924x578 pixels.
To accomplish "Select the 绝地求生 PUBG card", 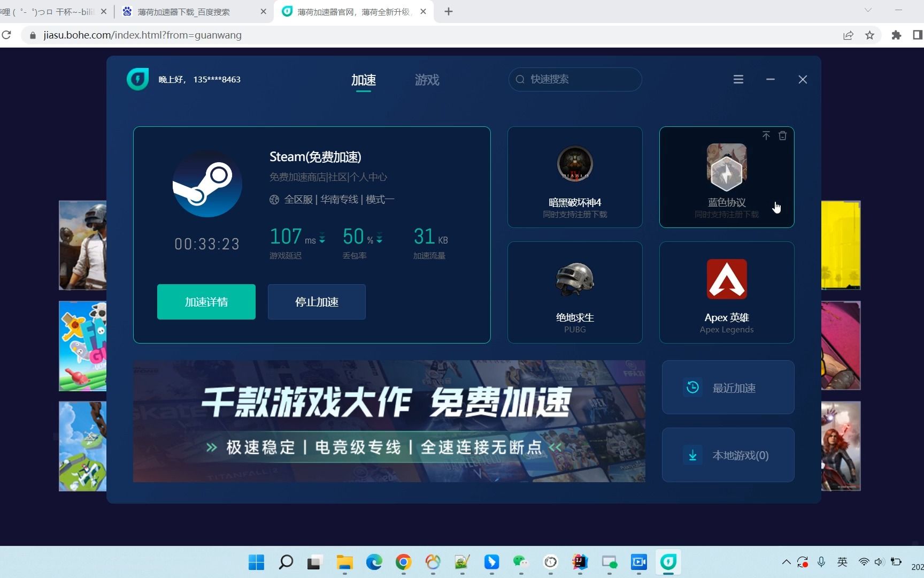I will click(575, 292).
